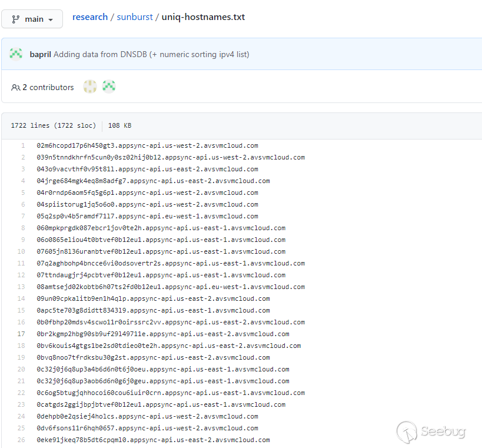Click hostname 04spiistorug1jq5o6o0 line
Screen dimensions: 482x448
tap(147, 204)
